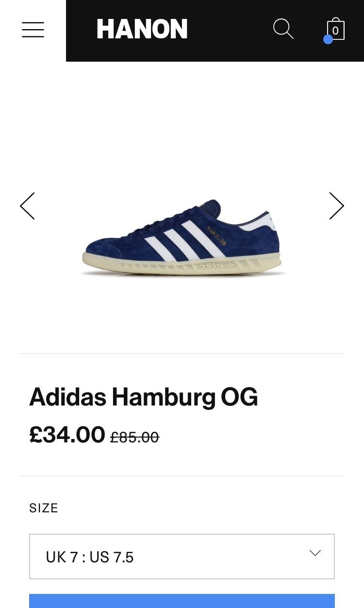Open the hamburger navigation menu
This screenshot has height=608, width=364.
tap(33, 30)
